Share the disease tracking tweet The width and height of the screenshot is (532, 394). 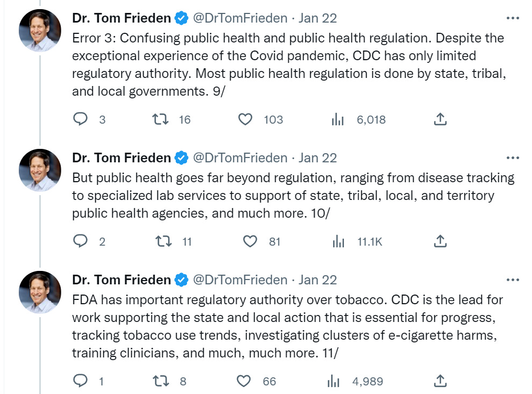coord(440,241)
